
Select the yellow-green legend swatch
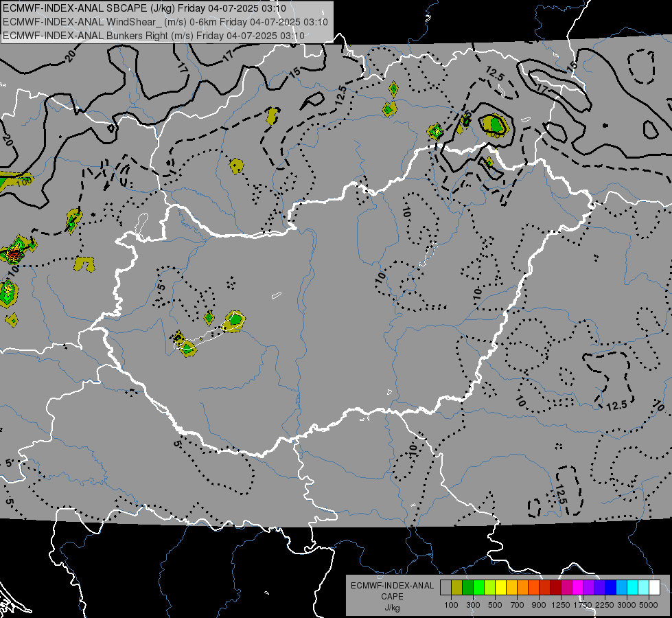tap(490, 588)
